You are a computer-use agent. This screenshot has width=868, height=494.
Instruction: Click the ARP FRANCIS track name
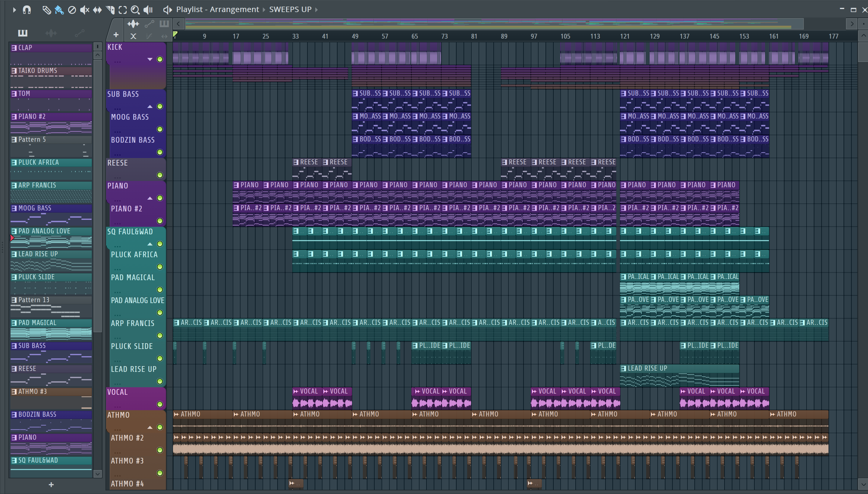(x=133, y=323)
